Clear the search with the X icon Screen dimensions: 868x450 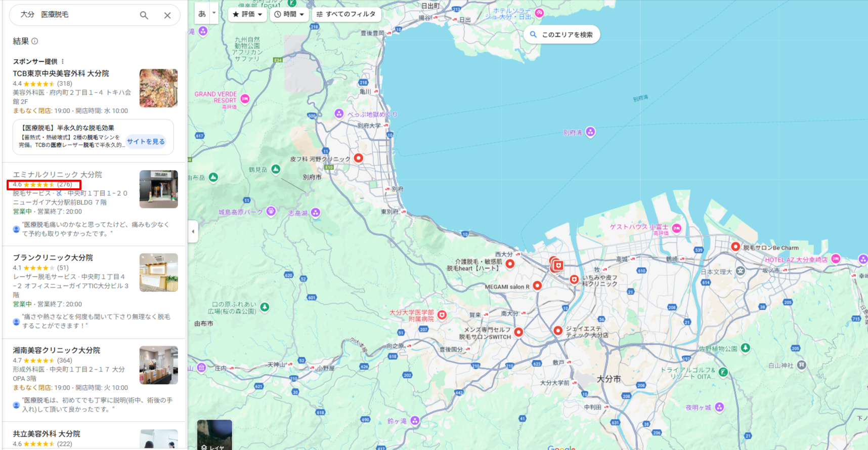point(167,15)
